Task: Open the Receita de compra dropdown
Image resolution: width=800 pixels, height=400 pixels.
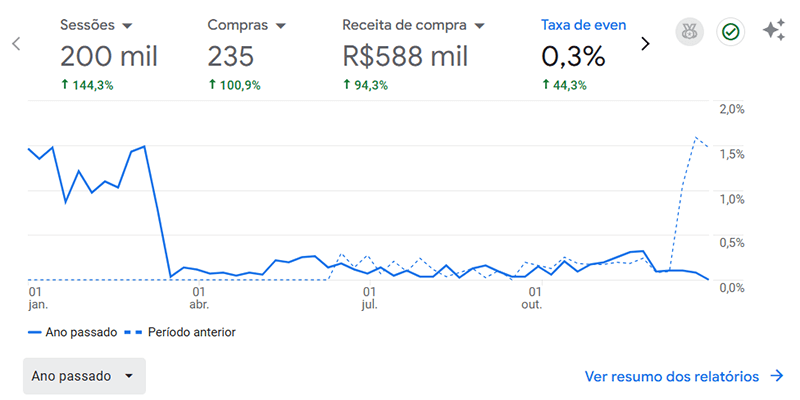Action: point(480,25)
